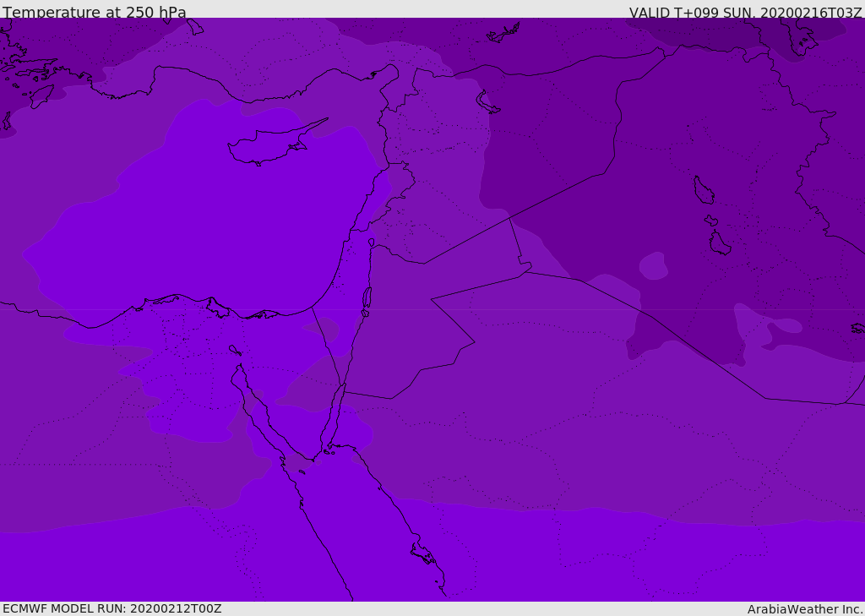The height and width of the screenshot is (616, 865).
Task: Click the Sea of Galilee outline
Action: pyautogui.click(x=371, y=243)
